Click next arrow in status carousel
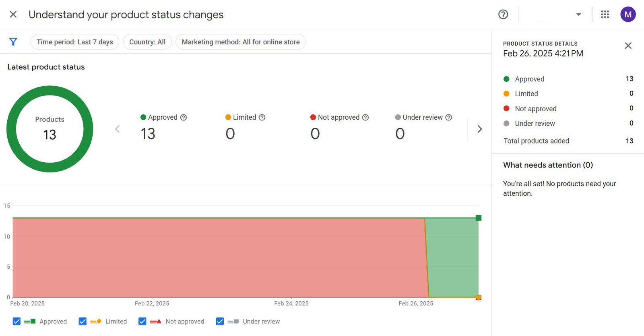Image resolution: width=644 pixels, height=336 pixels. [479, 129]
